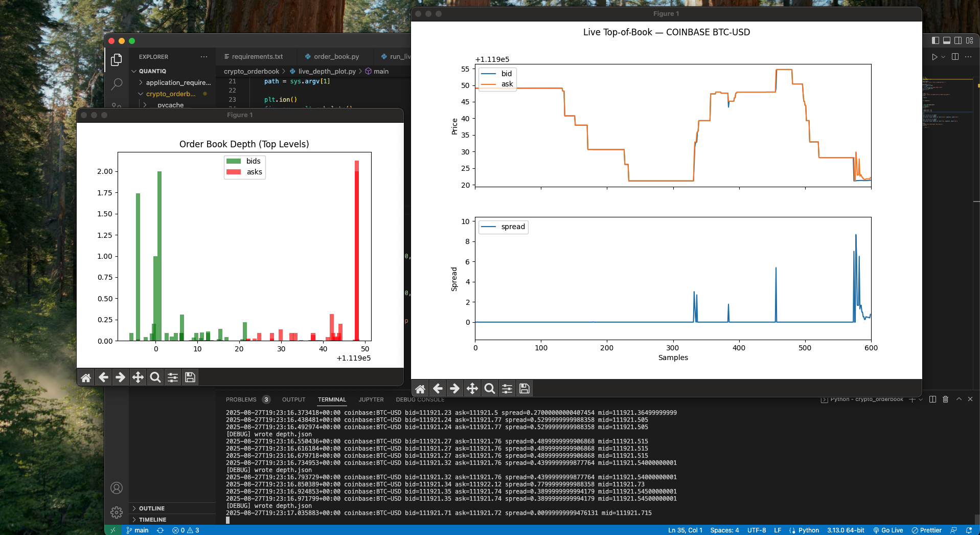
Task: Click Spaces: 4 indentation setting
Action: 724,530
